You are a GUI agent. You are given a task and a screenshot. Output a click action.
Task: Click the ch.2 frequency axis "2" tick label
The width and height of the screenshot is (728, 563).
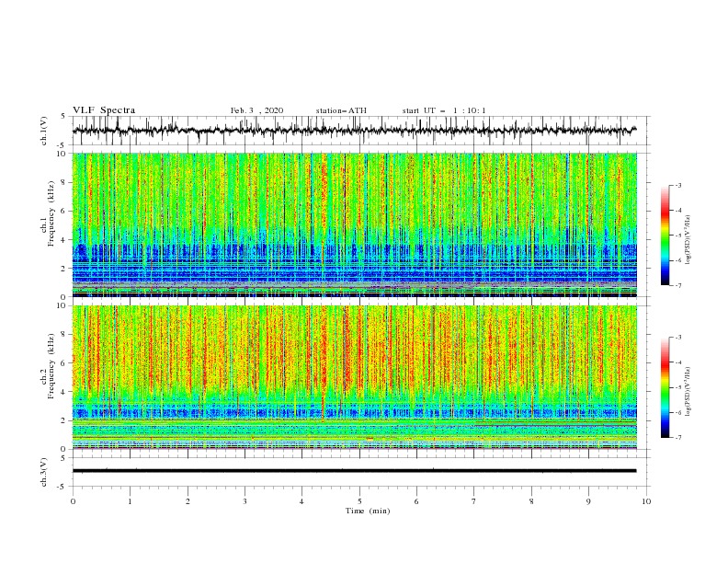(64, 420)
